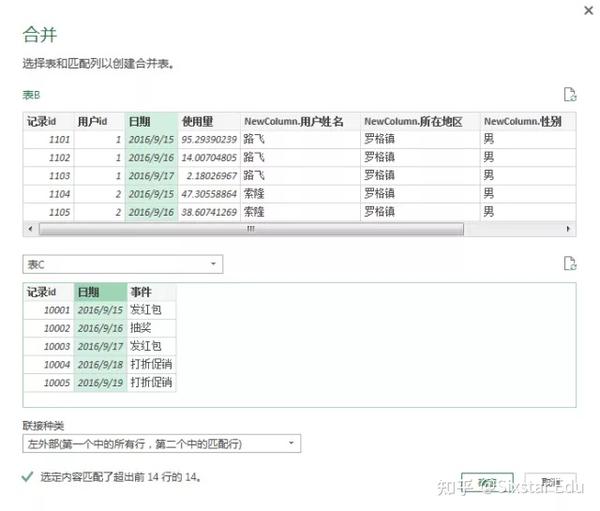Select the 日期 column header in table B
600x511 pixels.
151,122
